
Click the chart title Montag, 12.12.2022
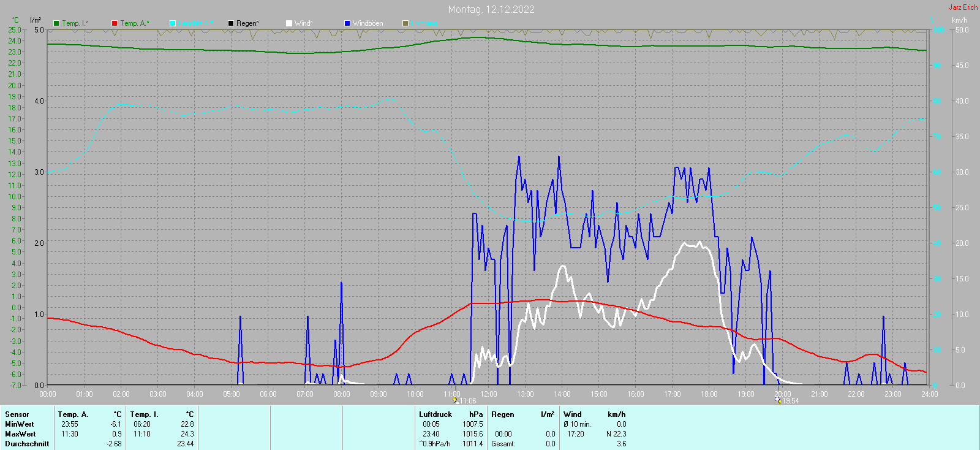point(491,9)
